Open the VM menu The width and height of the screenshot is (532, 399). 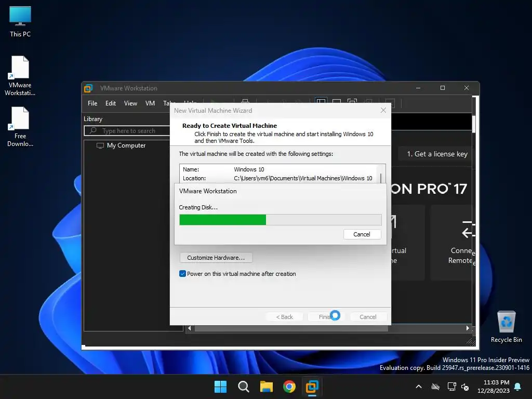[x=150, y=103]
